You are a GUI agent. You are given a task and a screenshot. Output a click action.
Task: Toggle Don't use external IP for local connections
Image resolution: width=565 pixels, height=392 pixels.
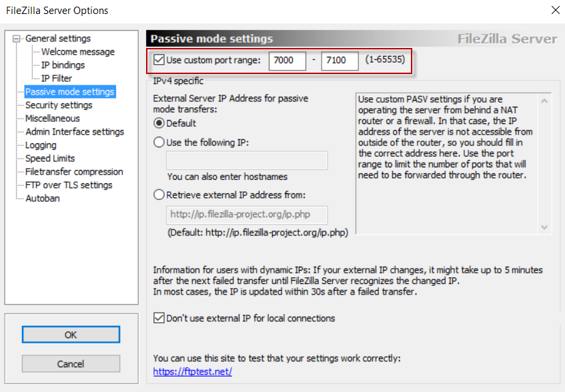click(x=159, y=318)
